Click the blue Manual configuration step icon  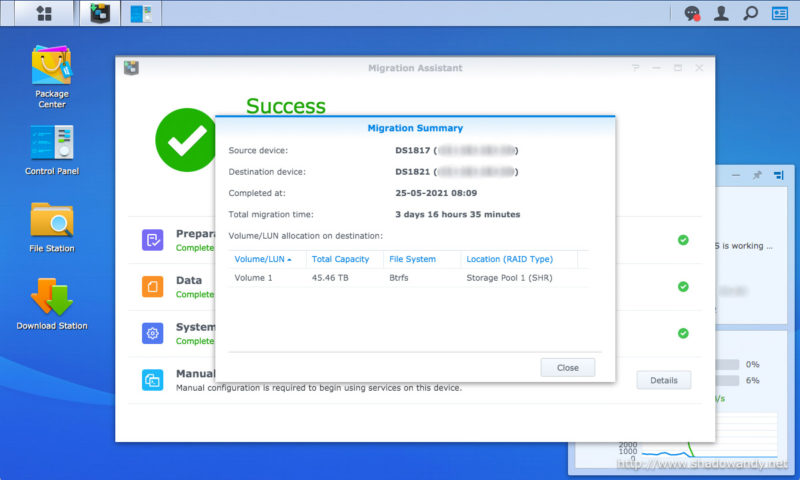[x=153, y=380]
